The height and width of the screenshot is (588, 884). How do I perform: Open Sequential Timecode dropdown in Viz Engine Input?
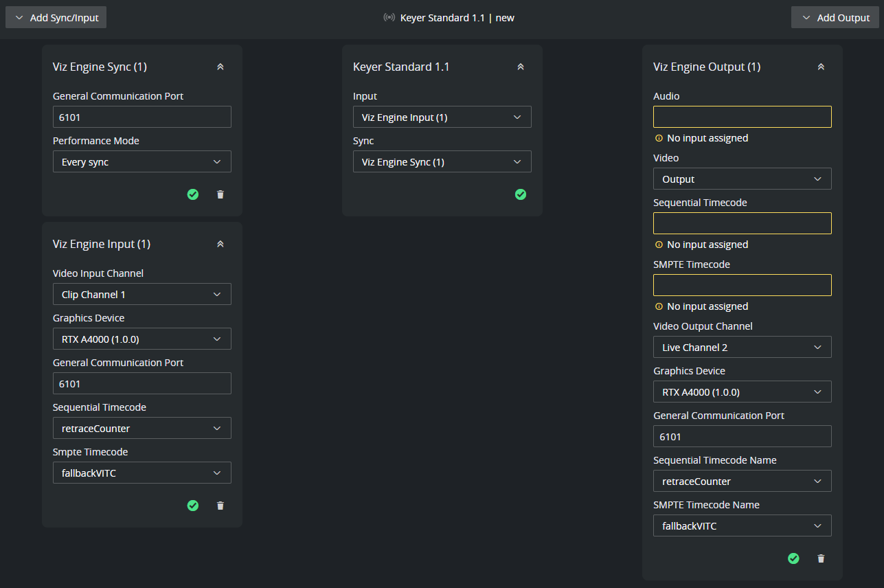click(142, 429)
